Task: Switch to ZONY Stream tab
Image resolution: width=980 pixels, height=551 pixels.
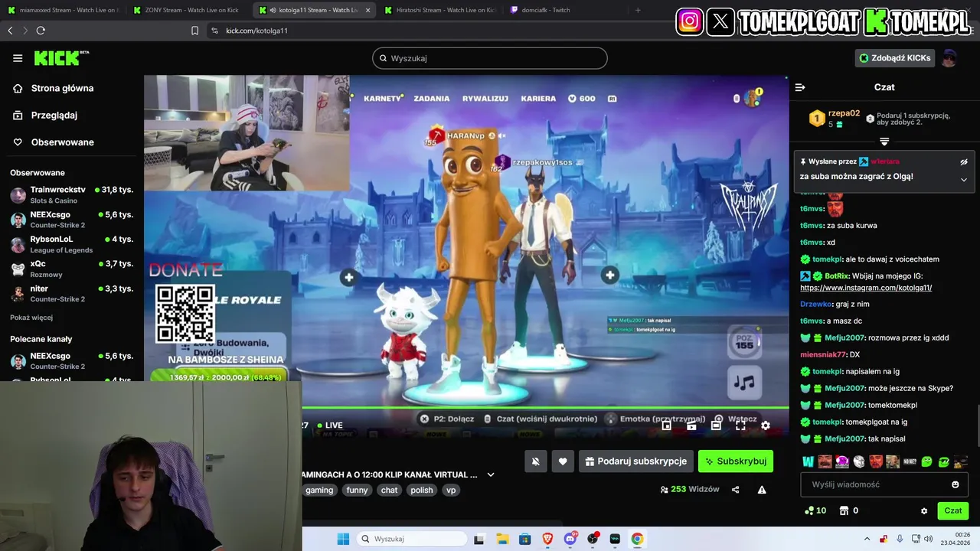Action: [x=188, y=10]
